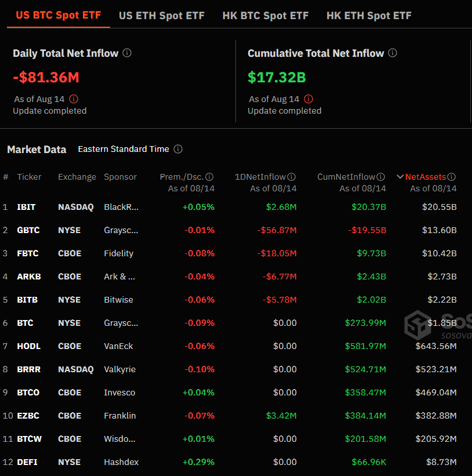Open the Eastern Standard Time info icon

coord(177,149)
